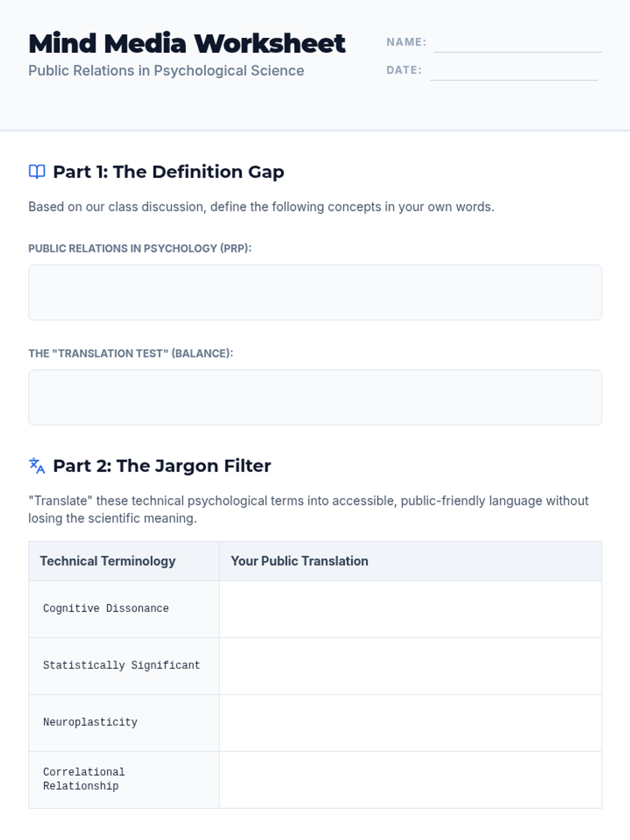Click the Cognitive Dissonance translation cell
This screenshot has height=840, width=630.
pyautogui.click(x=410, y=609)
